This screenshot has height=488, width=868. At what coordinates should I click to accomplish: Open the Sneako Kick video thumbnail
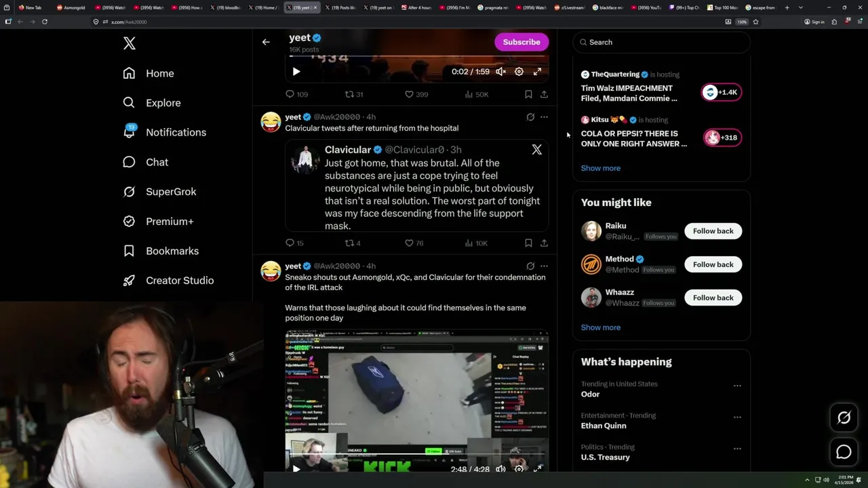click(416, 400)
